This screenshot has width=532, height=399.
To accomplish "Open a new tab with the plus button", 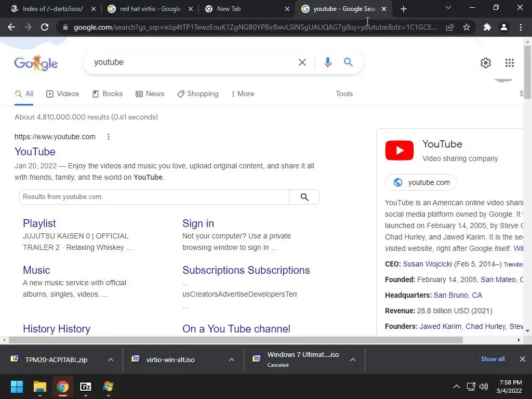I will click(403, 9).
